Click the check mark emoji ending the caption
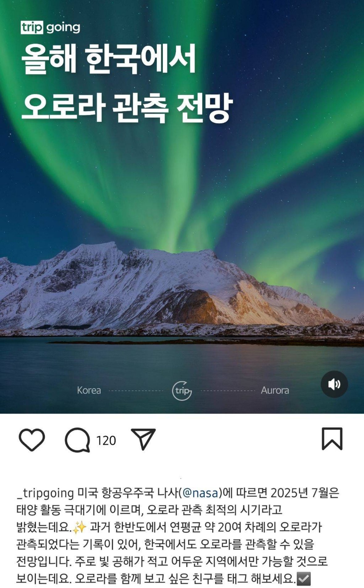364x588 pixels. [x=303, y=579]
